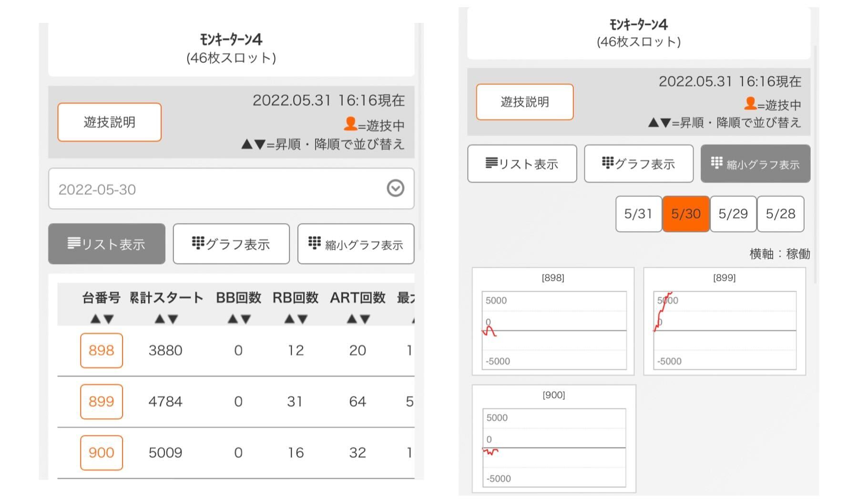
Task: Select 縮小グラフ表示 tab in left panel
Action: pyautogui.click(x=356, y=244)
